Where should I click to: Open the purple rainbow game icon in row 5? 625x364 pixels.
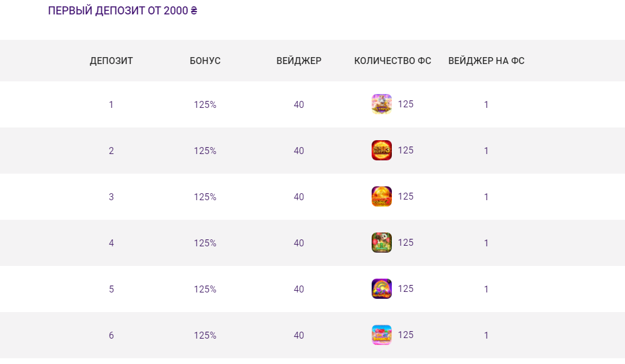pyautogui.click(x=381, y=289)
